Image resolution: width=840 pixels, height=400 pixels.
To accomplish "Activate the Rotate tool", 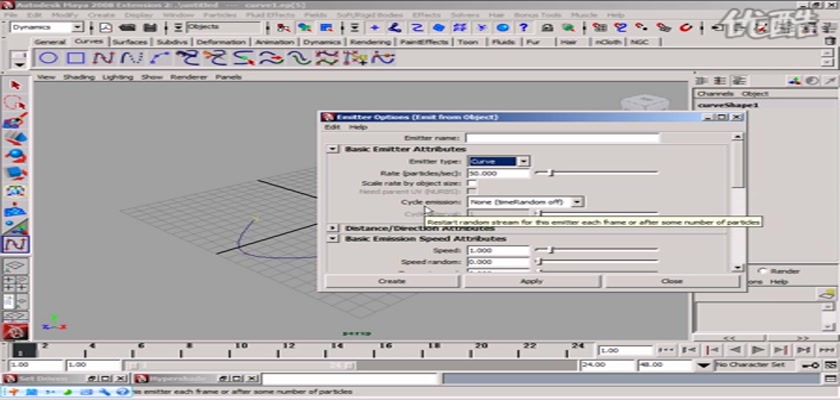I will 16,156.
